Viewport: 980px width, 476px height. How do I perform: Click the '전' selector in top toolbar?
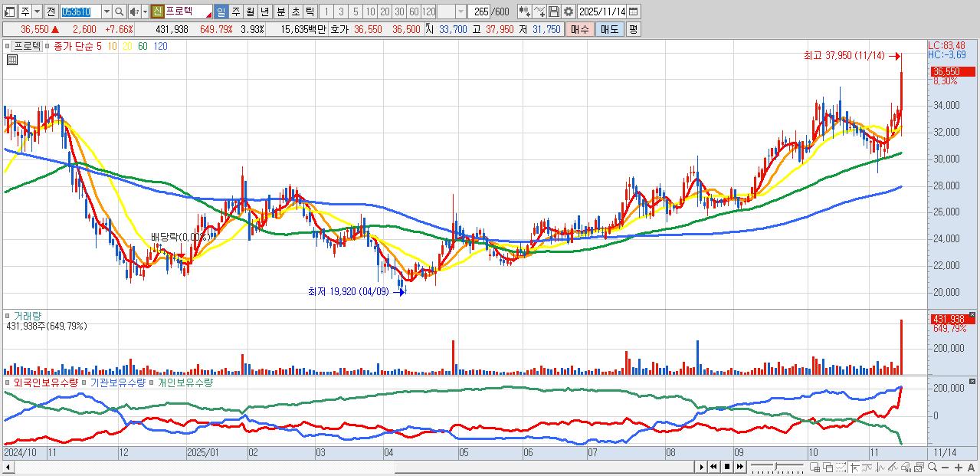click(x=51, y=11)
